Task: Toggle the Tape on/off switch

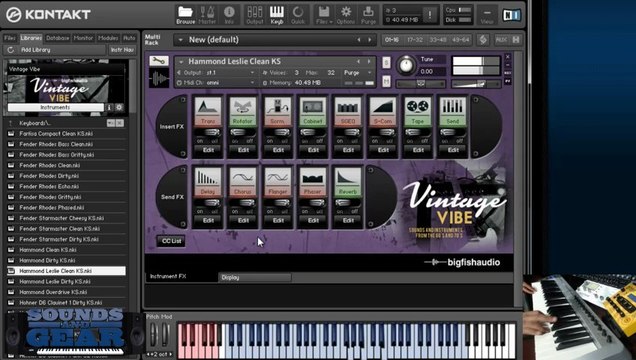Action: click(x=417, y=133)
